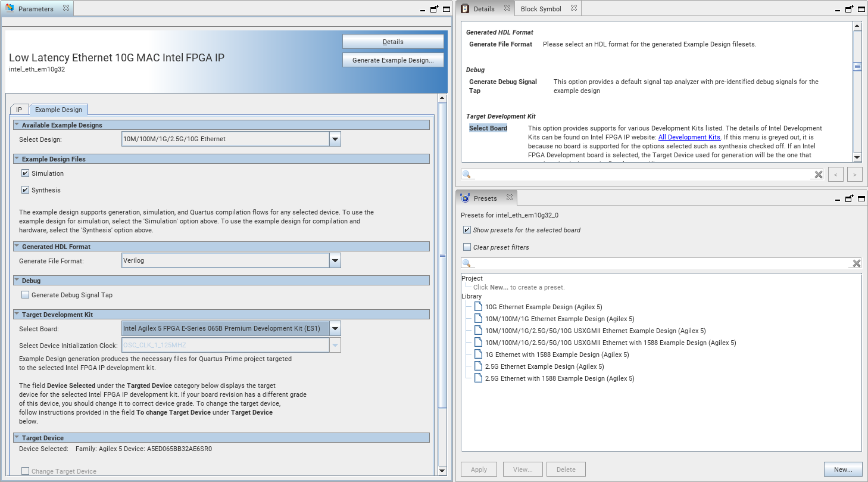
Task: Open the Select Board dropdown
Action: coord(335,329)
